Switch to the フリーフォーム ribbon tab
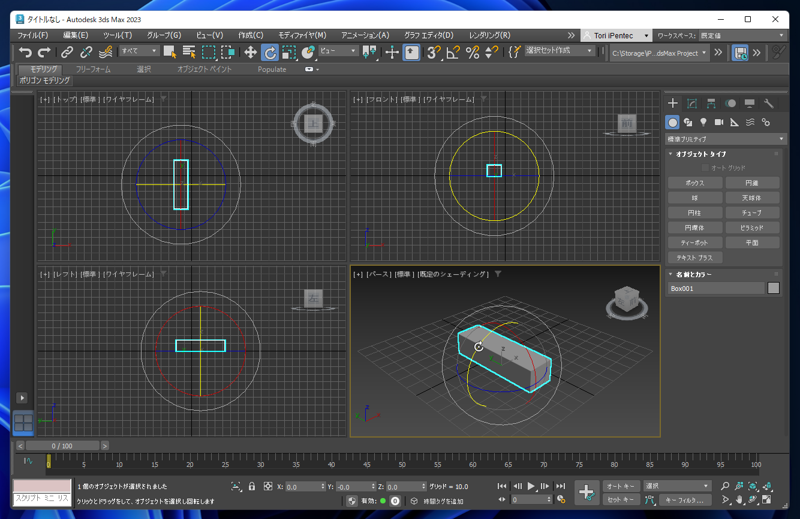Image resolution: width=800 pixels, height=519 pixels. pos(93,69)
